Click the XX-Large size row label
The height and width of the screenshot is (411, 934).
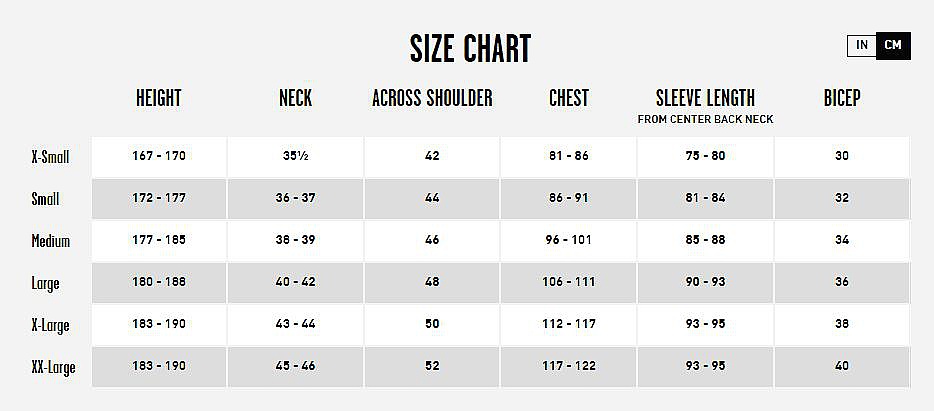[53, 367]
